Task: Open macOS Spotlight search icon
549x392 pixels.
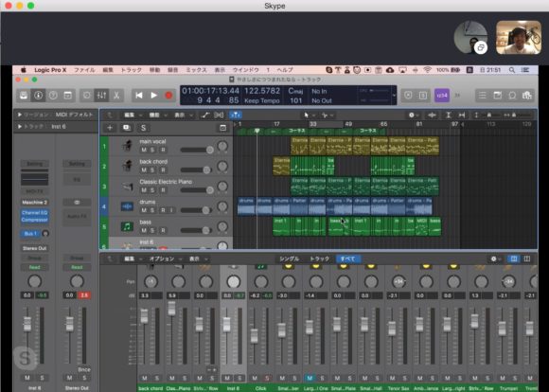Action: tap(512, 70)
